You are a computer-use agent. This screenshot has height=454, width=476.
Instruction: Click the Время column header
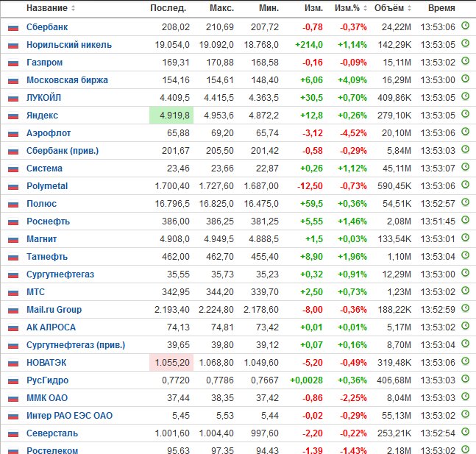441,8
